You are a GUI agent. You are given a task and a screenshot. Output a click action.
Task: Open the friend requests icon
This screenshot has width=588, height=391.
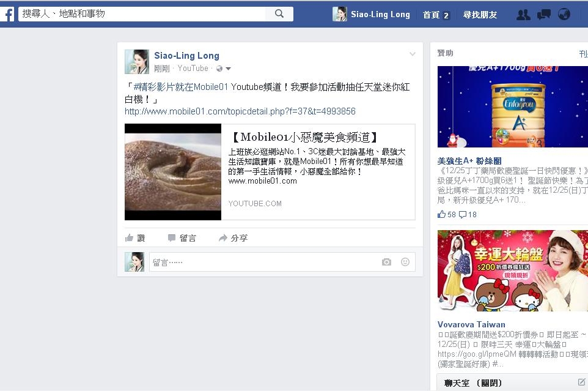523,15
